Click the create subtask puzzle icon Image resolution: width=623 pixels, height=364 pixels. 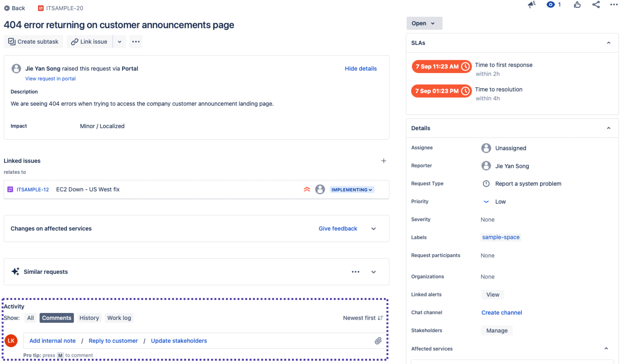[x=12, y=42]
